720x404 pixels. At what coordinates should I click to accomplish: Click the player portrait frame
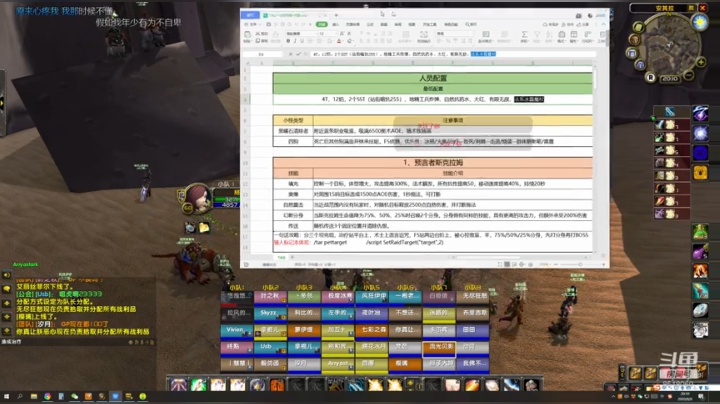198,199
